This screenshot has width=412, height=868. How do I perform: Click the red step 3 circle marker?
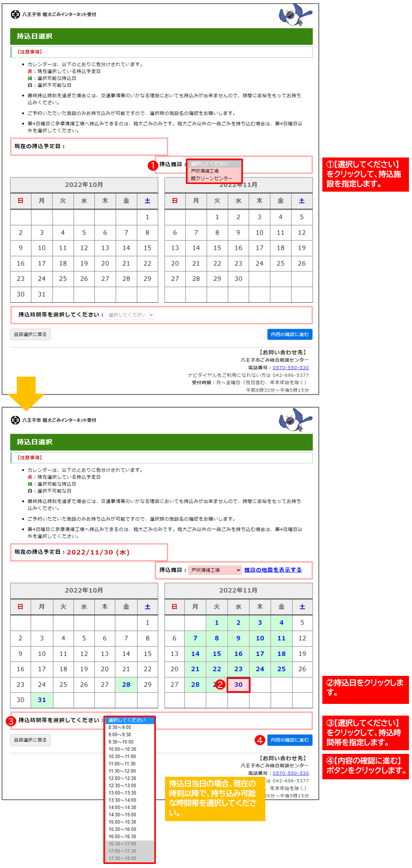(11, 721)
